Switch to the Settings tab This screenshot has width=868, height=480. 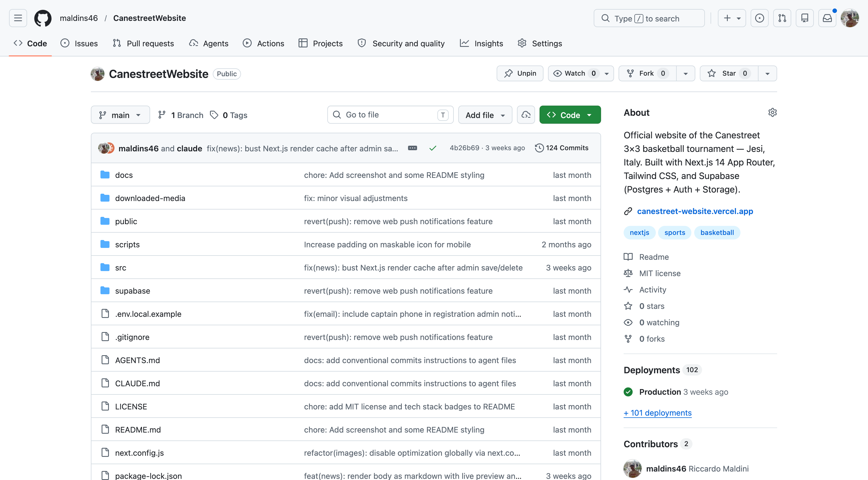[540, 43]
